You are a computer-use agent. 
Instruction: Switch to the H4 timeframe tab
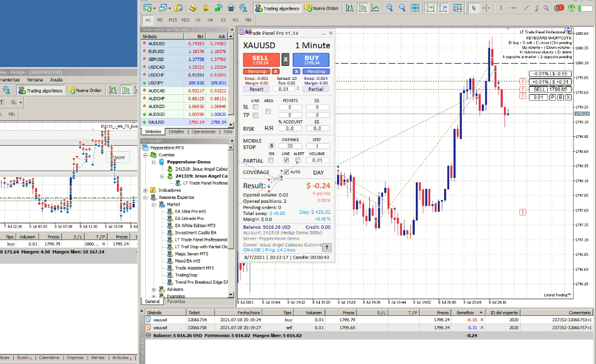[210, 20]
